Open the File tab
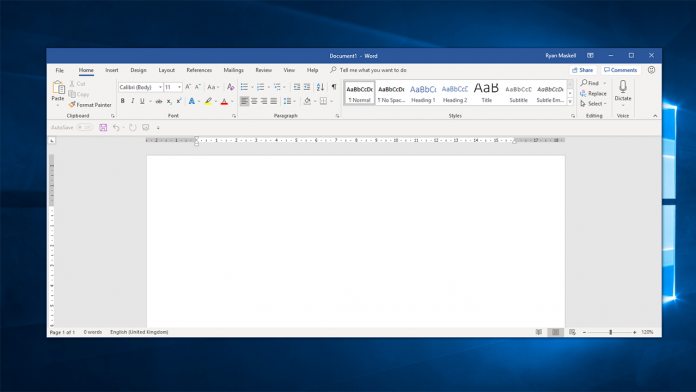The image size is (696, 392). point(59,70)
